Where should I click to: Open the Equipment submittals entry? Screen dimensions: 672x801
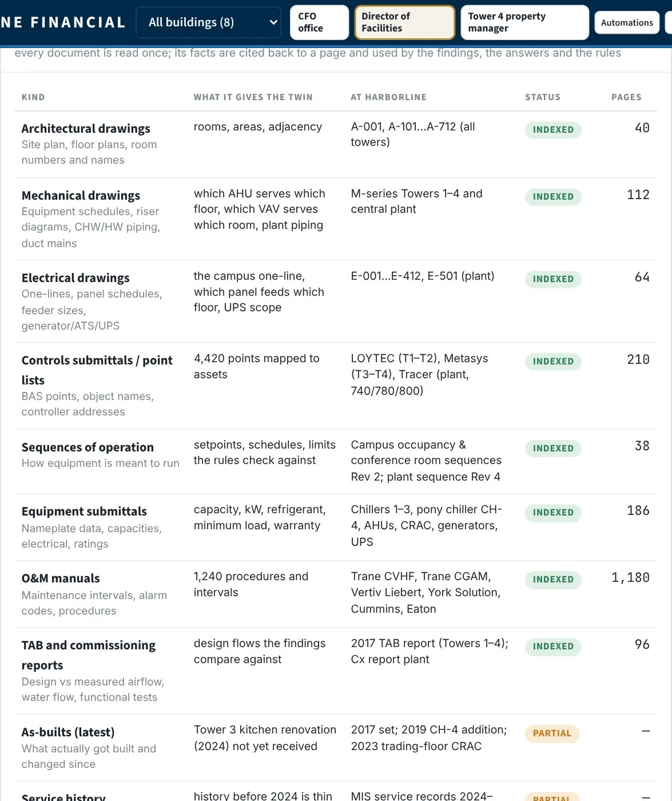(84, 511)
